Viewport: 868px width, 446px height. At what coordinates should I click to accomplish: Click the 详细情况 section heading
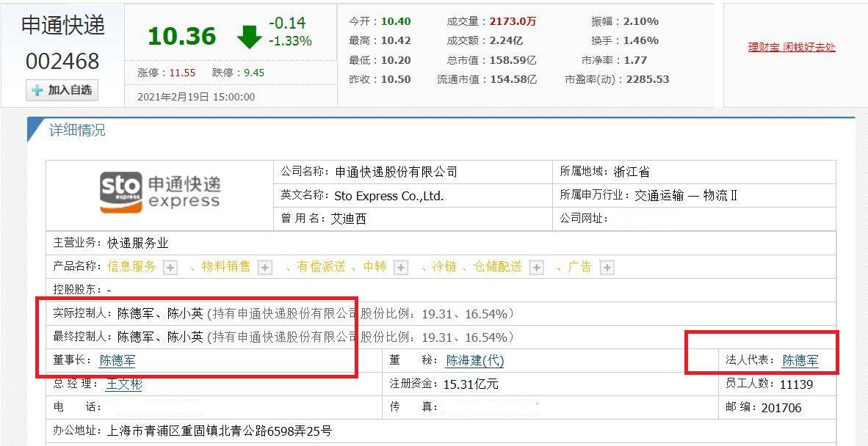coord(77,131)
